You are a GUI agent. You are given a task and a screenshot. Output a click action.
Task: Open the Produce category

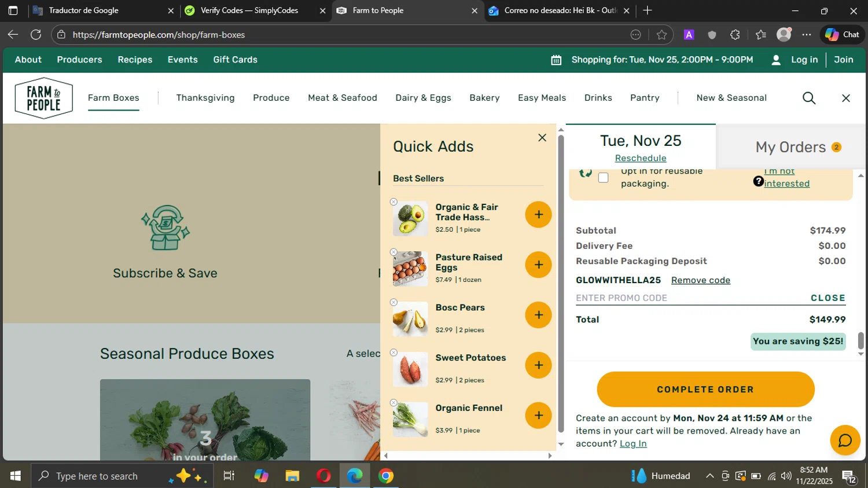pyautogui.click(x=271, y=98)
